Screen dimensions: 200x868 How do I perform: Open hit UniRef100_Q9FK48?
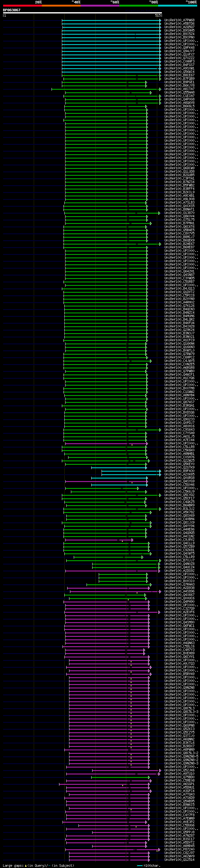point(179,48)
